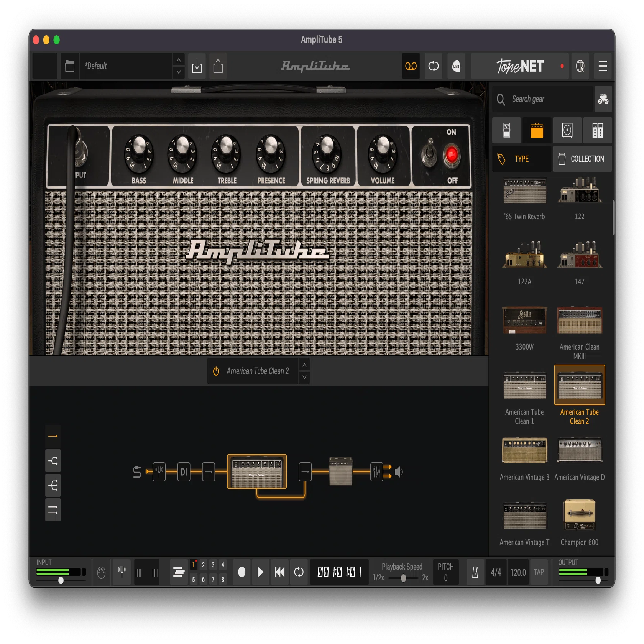Toggle American Tube Clean 2 power button
Image resolution: width=644 pixels, height=644 pixels.
216,371
